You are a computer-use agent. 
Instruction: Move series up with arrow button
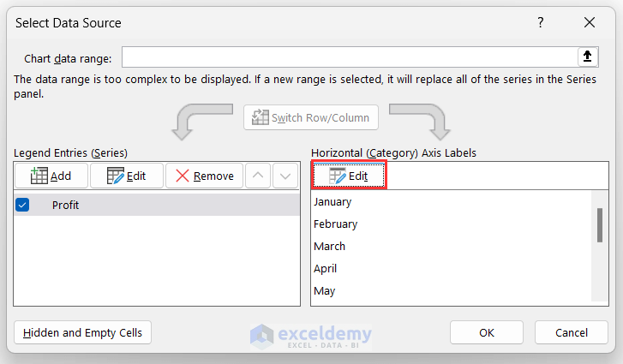pos(257,176)
